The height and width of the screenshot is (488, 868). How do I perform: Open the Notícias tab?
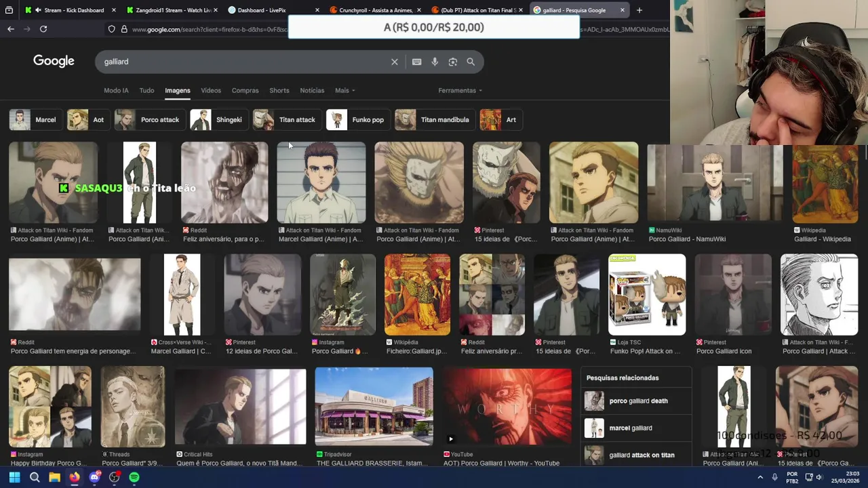(x=312, y=90)
